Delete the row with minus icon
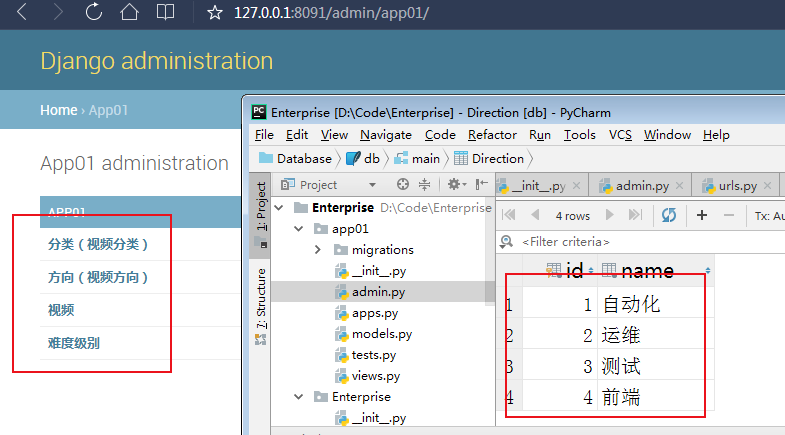This screenshot has height=435, width=785. point(729,215)
